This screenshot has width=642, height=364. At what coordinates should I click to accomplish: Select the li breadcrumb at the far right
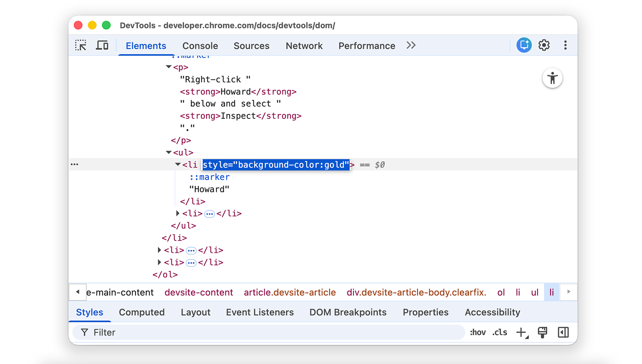coord(551,292)
